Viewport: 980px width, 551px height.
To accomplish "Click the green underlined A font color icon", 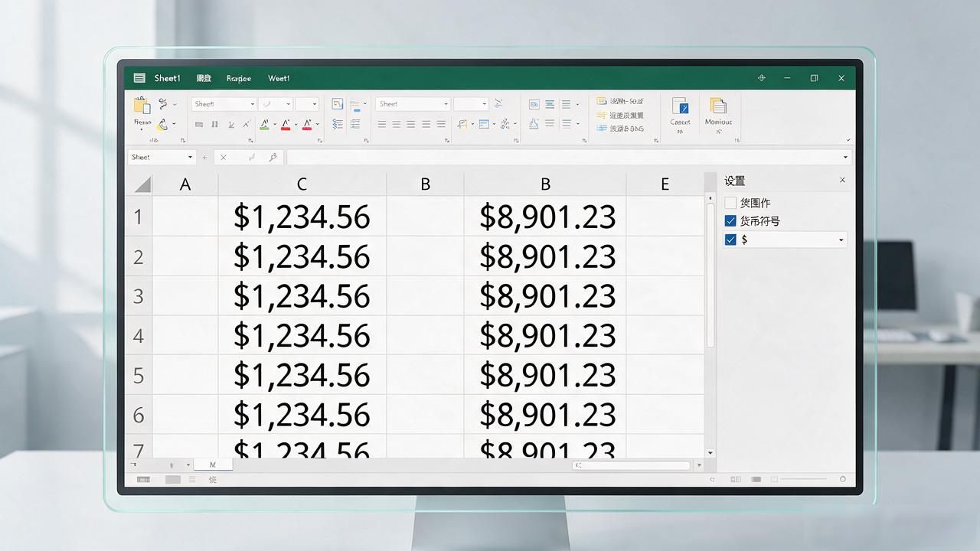I will (264, 125).
